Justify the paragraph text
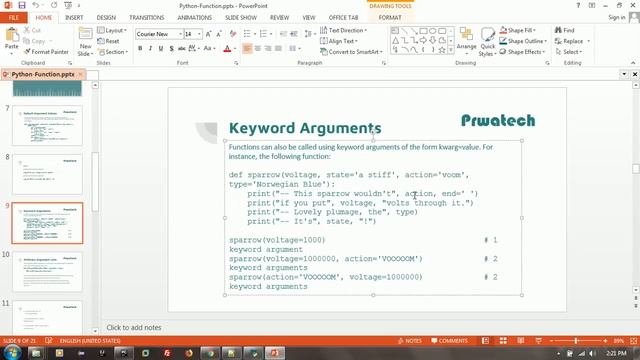The image size is (640, 360). pyautogui.click(x=278, y=49)
